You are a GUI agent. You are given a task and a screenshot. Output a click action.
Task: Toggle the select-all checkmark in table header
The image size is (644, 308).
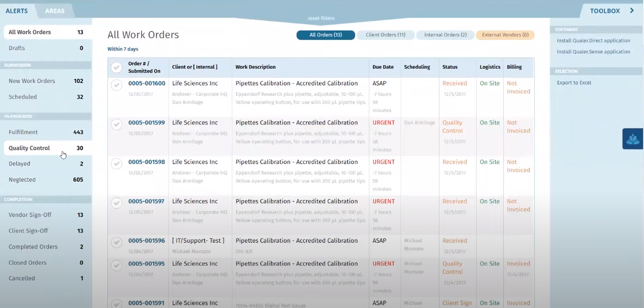pos(116,67)
